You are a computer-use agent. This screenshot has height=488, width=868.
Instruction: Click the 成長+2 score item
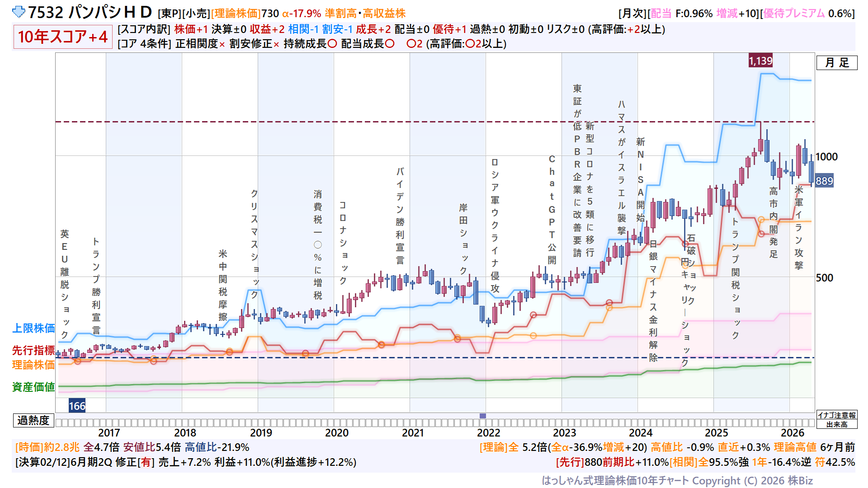tap(373, 29)
